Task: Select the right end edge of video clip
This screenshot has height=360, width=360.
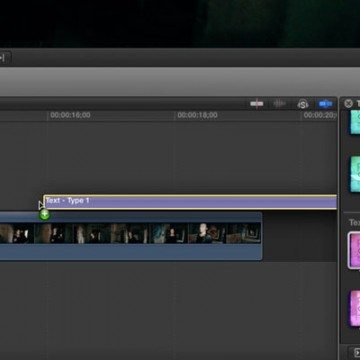Action: coord(261,236)
